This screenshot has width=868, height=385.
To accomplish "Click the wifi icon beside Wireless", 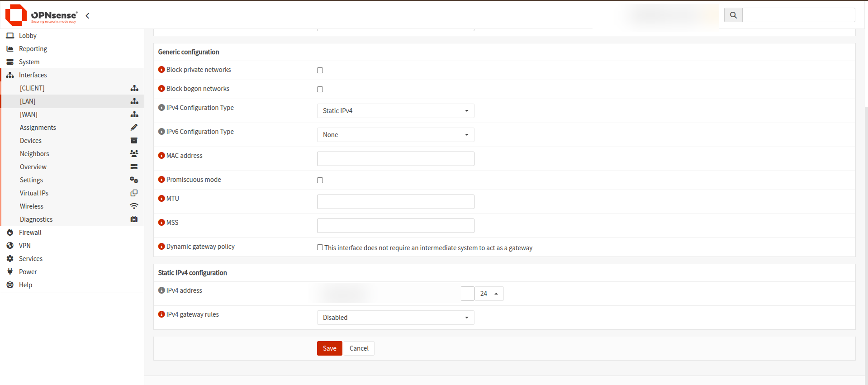I will coord(134,206).
